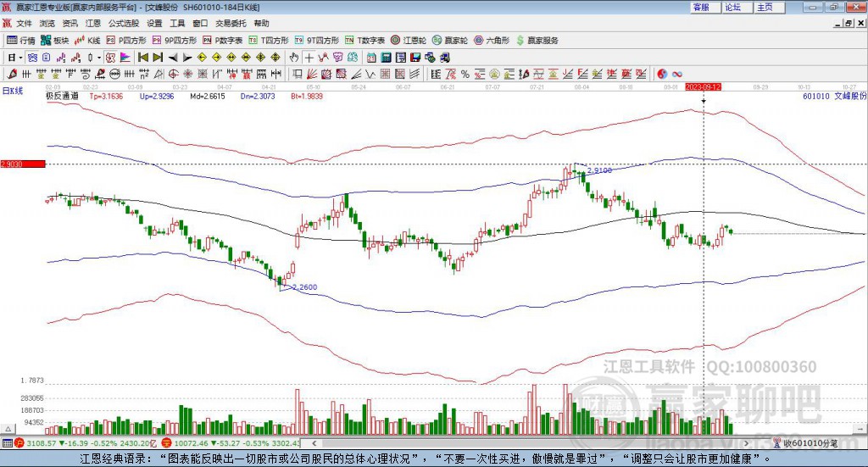Click the volume pane up-triangle button
This screenshot has height=467, width=868.
pyautogui.click(x=8, y=429)
